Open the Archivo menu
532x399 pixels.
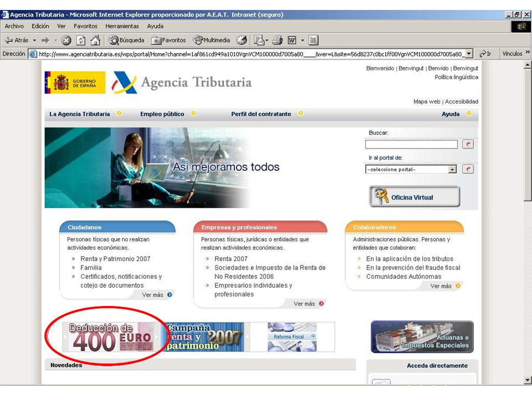point(14,26)
